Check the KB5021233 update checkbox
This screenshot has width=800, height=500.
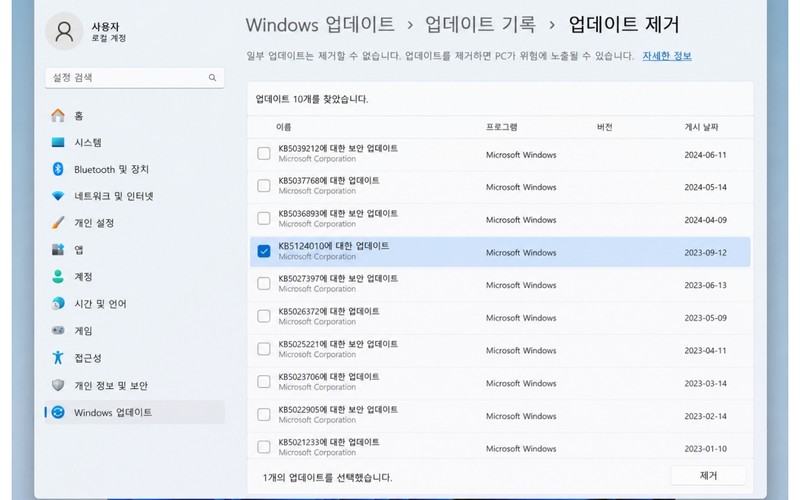[264, 447]
